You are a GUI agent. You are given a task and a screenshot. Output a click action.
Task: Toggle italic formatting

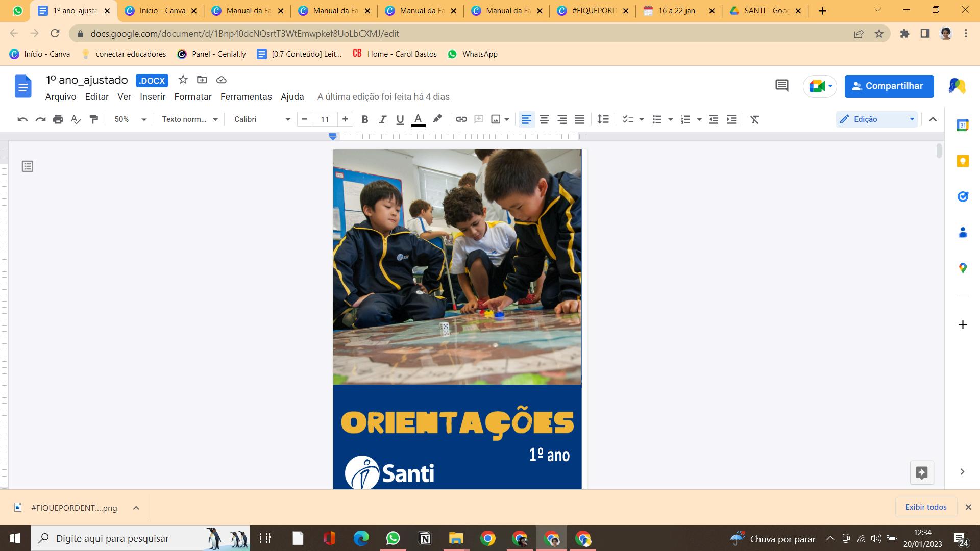(x=382, y=119)
